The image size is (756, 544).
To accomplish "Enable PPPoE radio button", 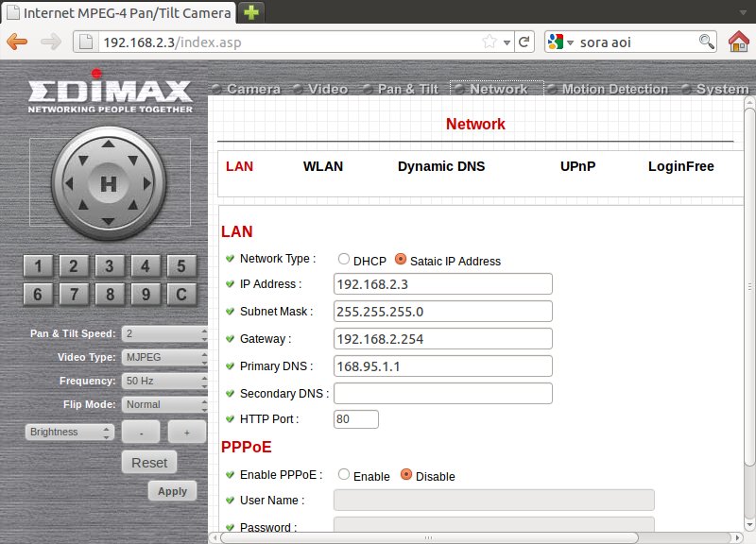I will [x=344, y=475].
